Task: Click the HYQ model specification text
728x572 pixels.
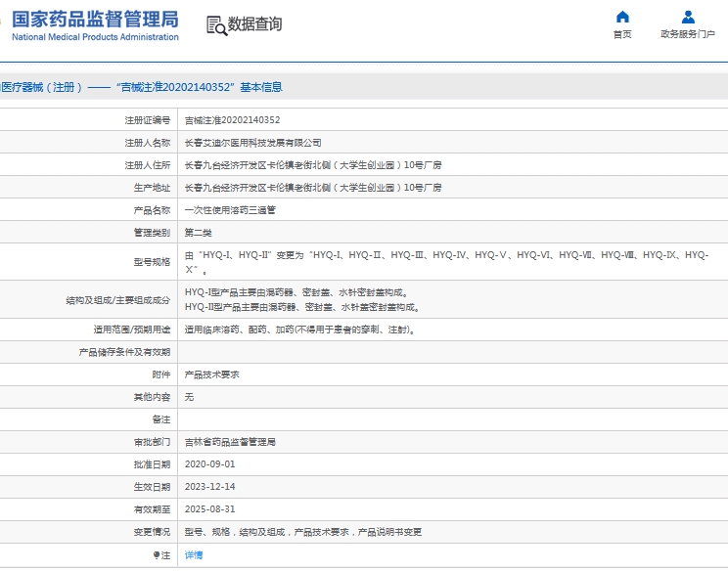Action: pos(446,262)
